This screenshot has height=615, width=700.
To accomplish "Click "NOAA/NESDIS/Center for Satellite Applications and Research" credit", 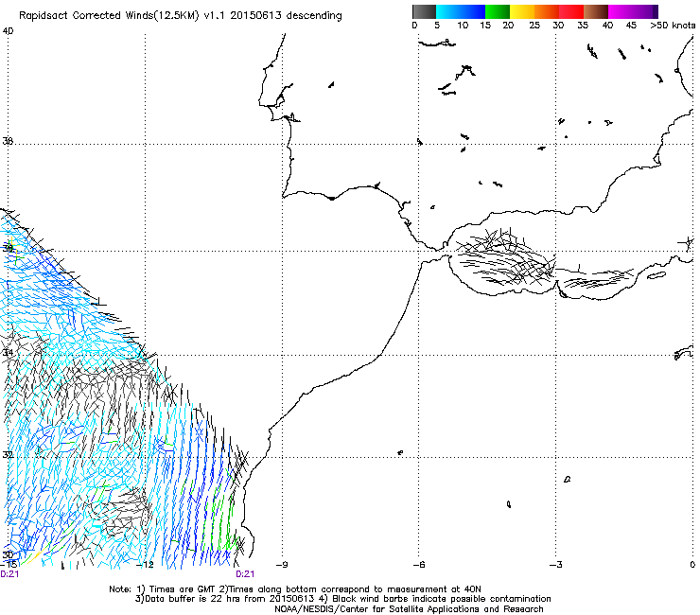I will 409,609.
